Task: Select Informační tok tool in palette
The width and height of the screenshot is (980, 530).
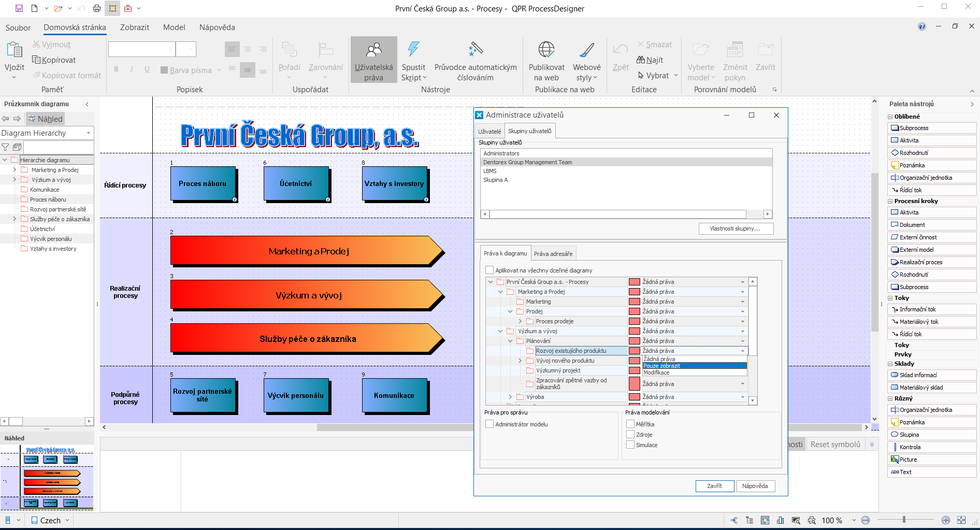Action: click(932, 309)
